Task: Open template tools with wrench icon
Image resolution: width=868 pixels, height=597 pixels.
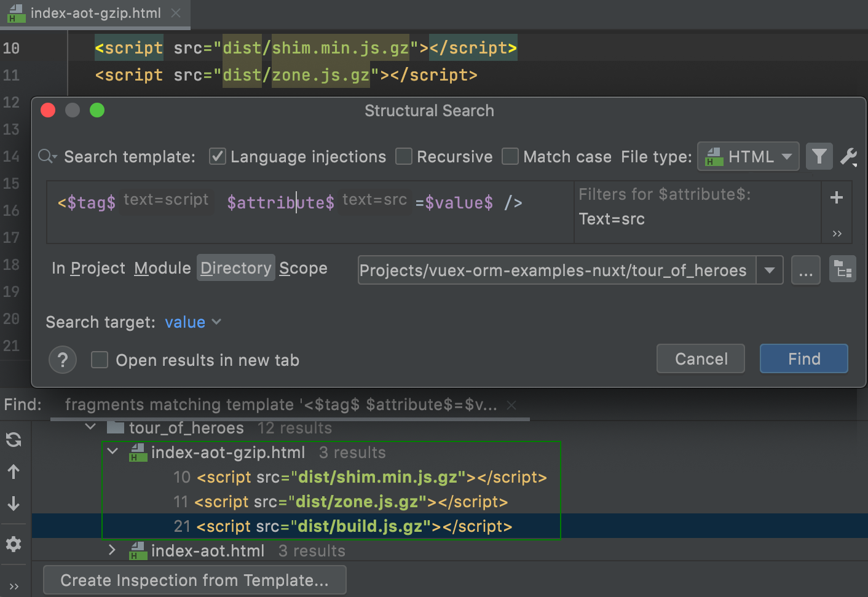Action: coord(849,156)
